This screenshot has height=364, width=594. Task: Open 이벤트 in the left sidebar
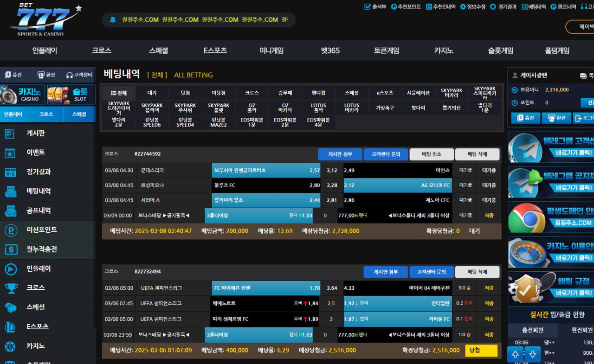36,153
